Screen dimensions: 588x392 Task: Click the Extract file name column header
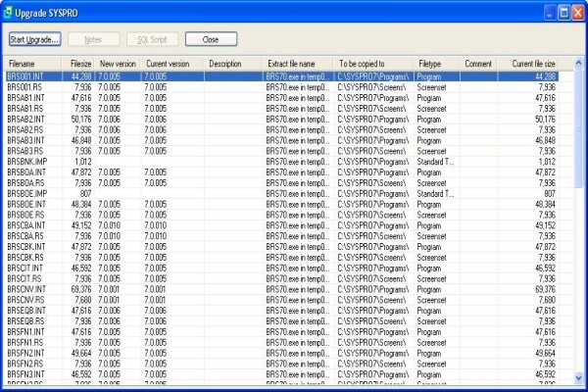298,64
